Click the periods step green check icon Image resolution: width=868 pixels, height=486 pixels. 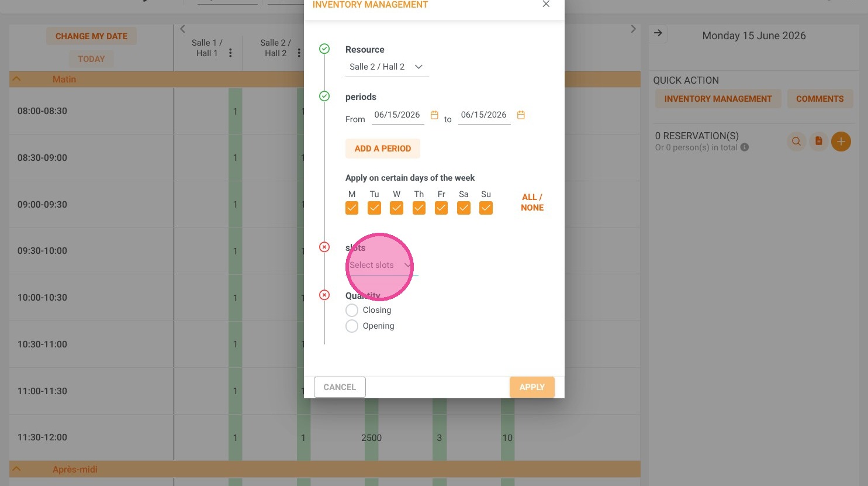324,96
